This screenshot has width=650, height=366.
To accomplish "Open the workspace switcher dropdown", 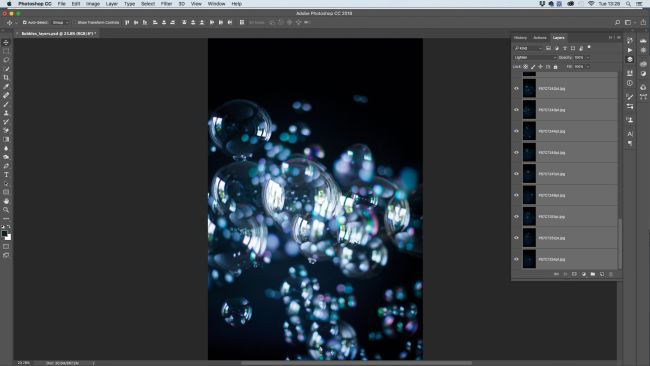I will pyautogui.click(x=629, y=22).
